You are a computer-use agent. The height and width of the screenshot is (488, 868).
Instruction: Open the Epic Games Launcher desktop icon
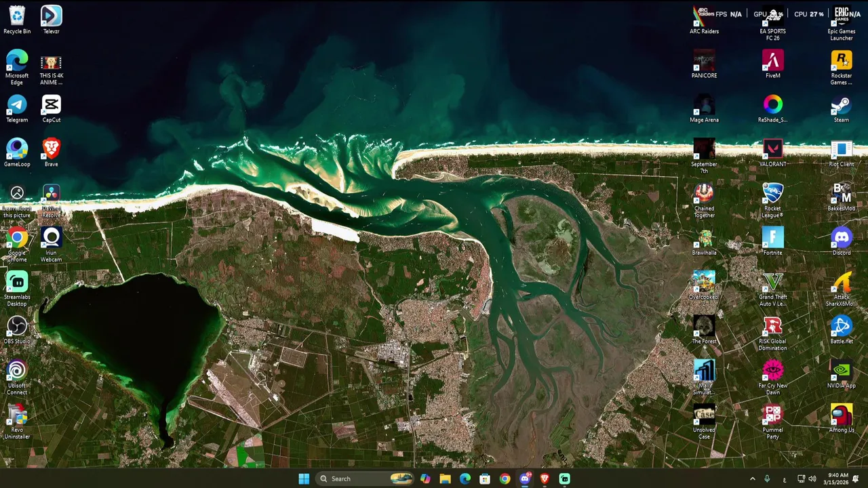[x=841, y=24]
